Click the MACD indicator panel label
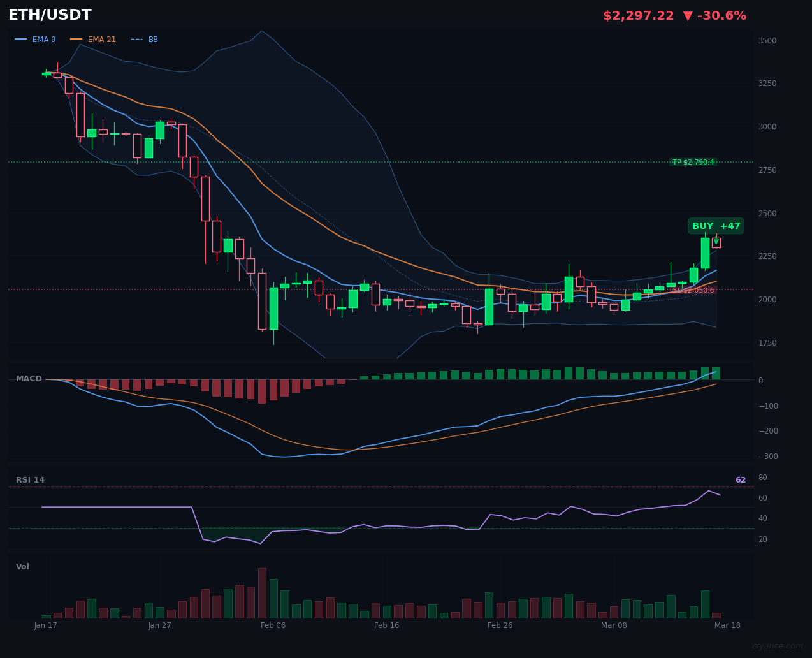The width and height of the screenshot is (812, 658). (29, 378)
